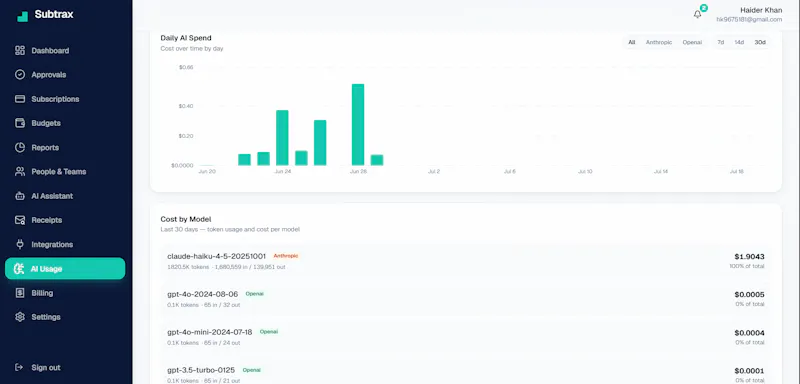Click the Jul 10 axis label
Image resolution: width=800 pixels, height=384 pixels.
(585, 172)
